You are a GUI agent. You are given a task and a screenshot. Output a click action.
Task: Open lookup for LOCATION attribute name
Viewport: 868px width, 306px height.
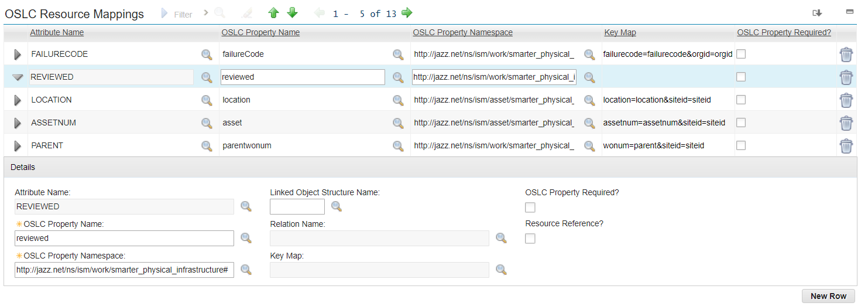point(207,100)
